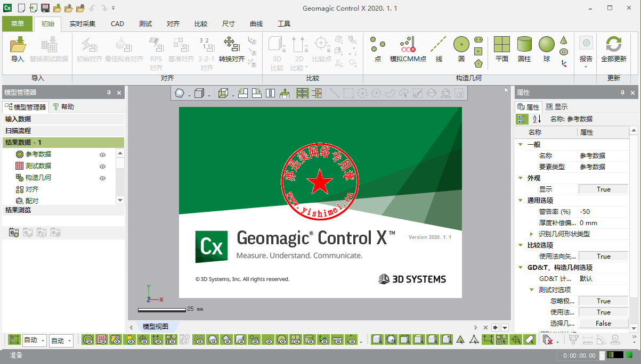The image size is (641, 364).
Task: Click the normal-to view icon
Action: click(285, 93)
